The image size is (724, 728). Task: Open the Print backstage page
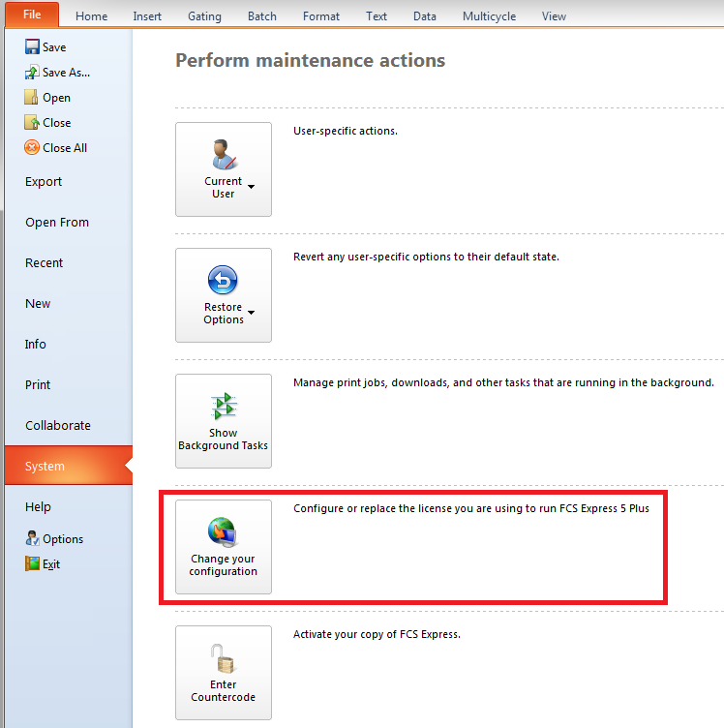(x=38, y=385)
